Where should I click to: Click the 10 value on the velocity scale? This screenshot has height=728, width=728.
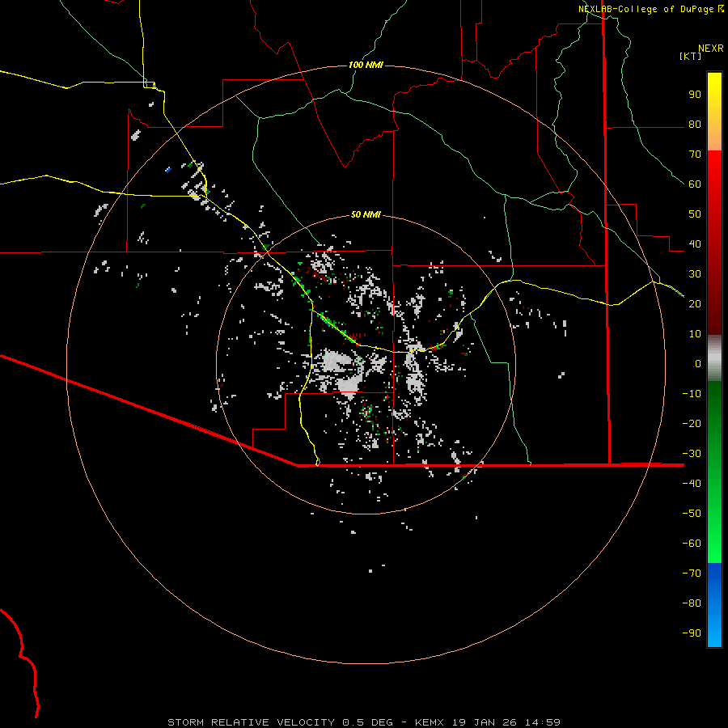[x=695, y=334]
